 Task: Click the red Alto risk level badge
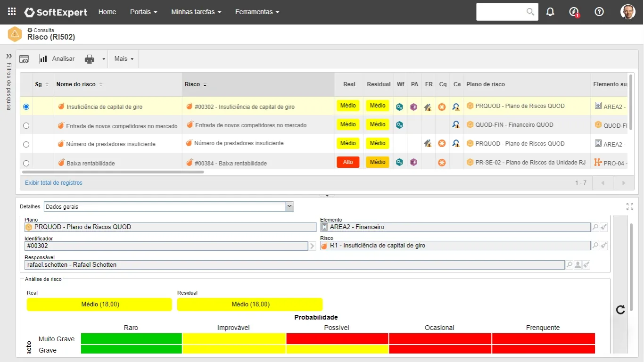[348, 162]
